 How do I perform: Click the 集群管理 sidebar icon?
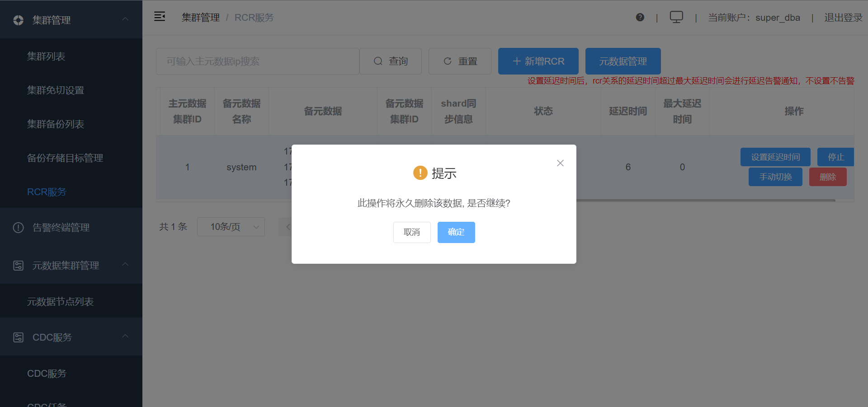(x=18, y=20)
